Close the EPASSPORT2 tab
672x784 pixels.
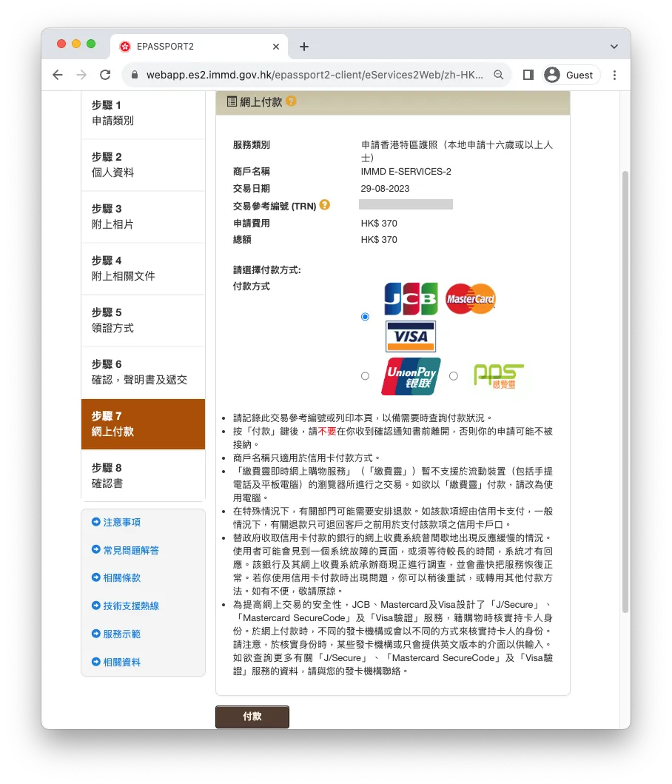pyautogui.click(x=276, y=47)
